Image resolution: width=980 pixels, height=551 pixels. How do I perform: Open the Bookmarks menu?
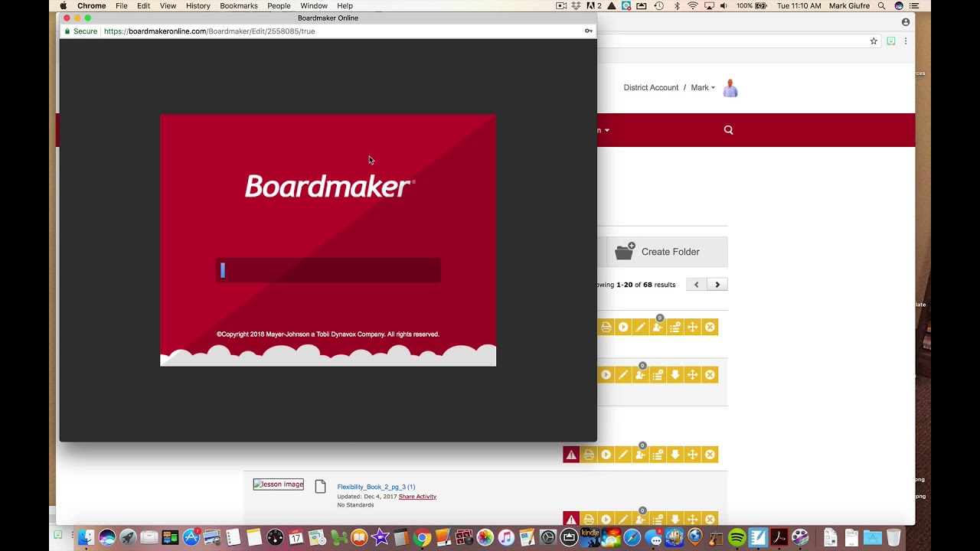239,6
